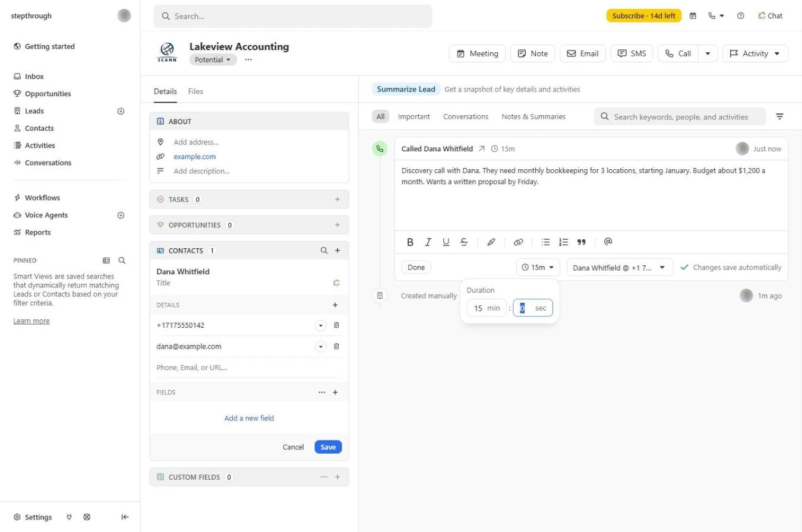802x532 pixels.
Task: Delete the +17175550142 phone number
Action: (x=336, y=325)
